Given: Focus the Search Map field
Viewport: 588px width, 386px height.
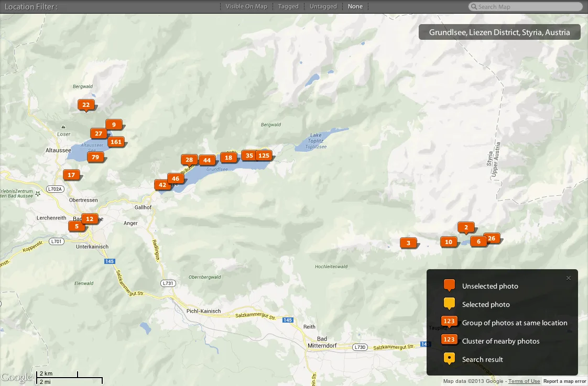Looking at the screenshot, I should [x=526, y=7].
